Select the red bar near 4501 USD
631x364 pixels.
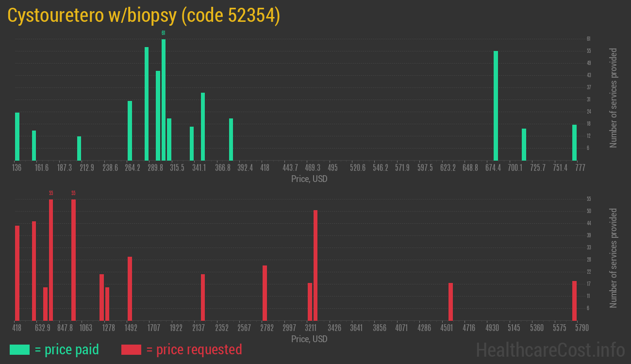450,301
